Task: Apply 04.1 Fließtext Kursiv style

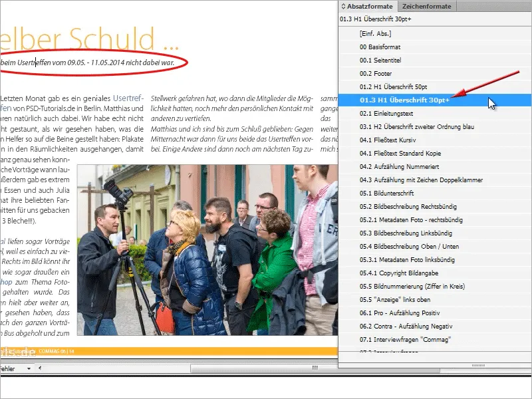Action: [435, 140]
